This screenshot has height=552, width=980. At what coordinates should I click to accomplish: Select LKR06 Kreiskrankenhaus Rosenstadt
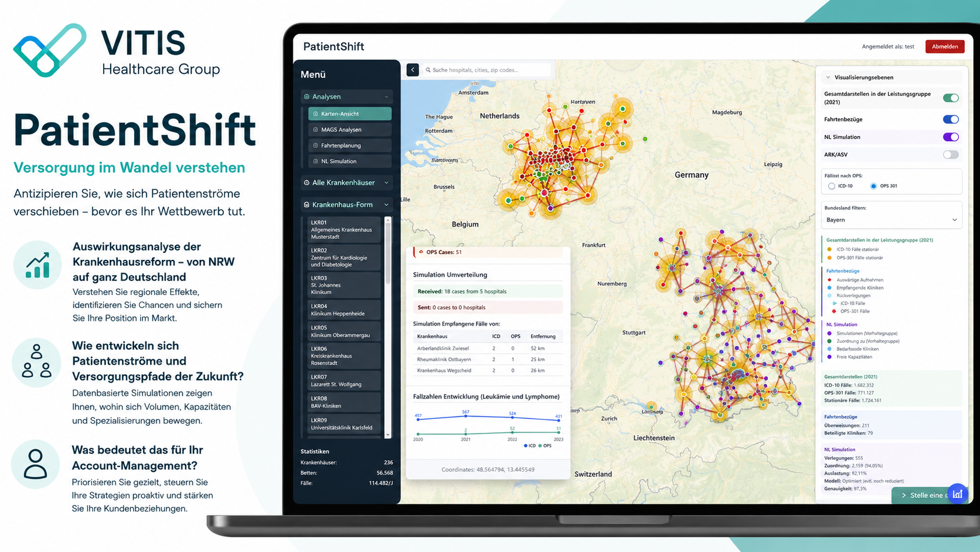[344, 356]
